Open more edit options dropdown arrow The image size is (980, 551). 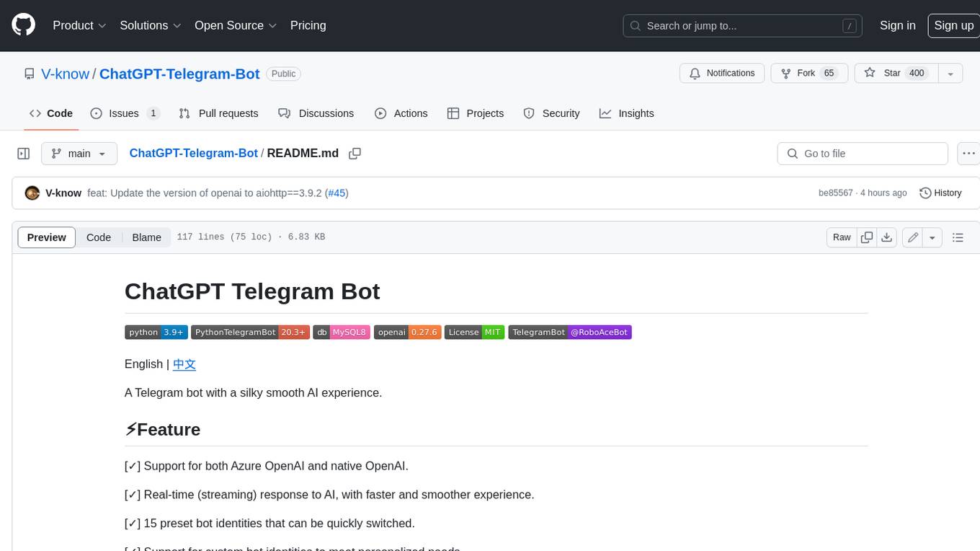932,237
